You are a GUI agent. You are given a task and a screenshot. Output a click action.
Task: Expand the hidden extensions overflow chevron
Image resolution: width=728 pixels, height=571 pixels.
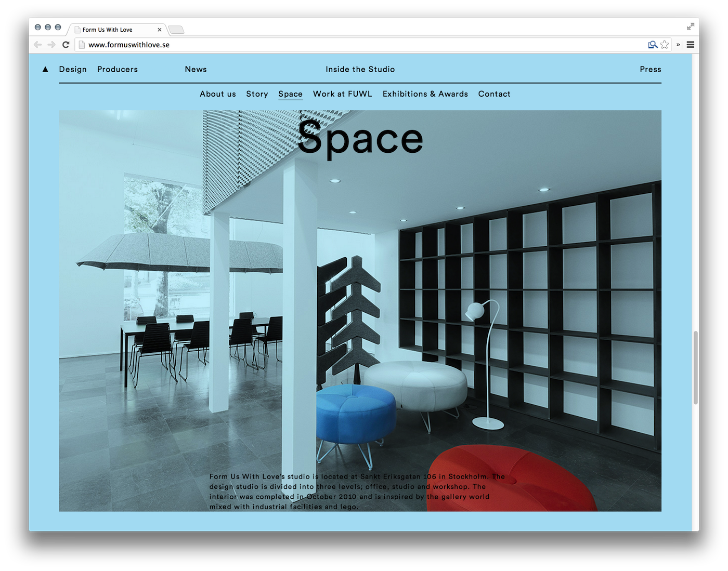click(x=678, y=45)
